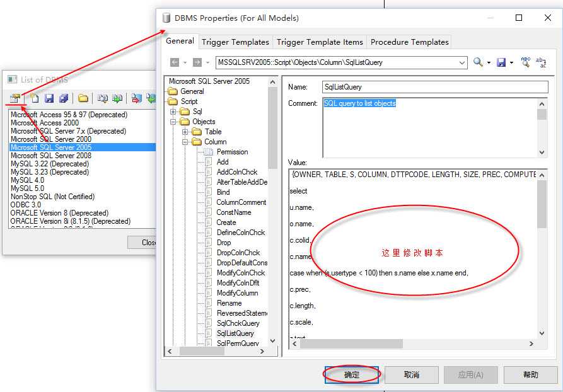The width and height of the screenshot is (563, 392).
Task: Select ModifyColumn item in the tree
Action: [x=237, y=293]
